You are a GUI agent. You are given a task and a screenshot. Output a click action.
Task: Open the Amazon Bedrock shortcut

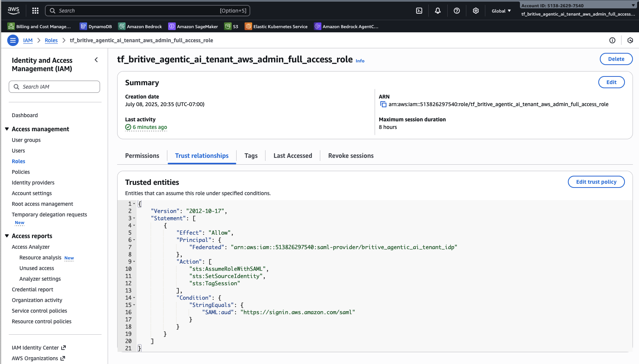coord(140,27)
